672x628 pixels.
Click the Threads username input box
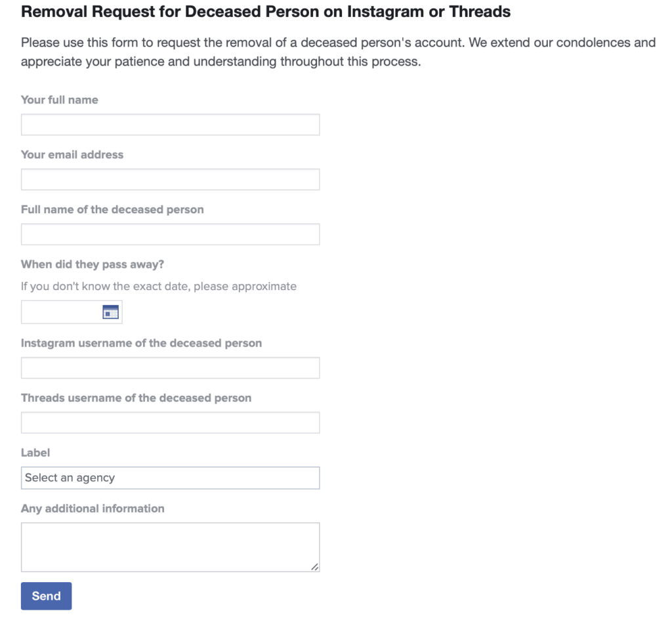click(170, 423)
